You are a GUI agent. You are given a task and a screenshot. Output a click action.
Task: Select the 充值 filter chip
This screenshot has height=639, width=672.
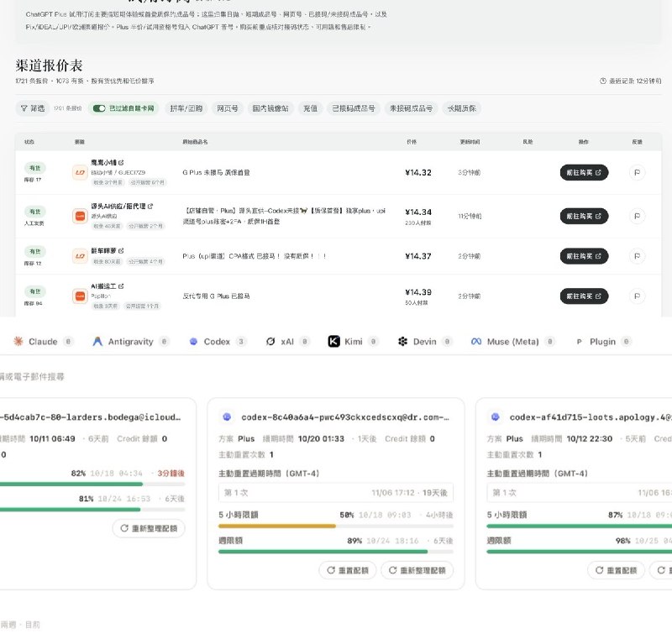pos(310,108)
